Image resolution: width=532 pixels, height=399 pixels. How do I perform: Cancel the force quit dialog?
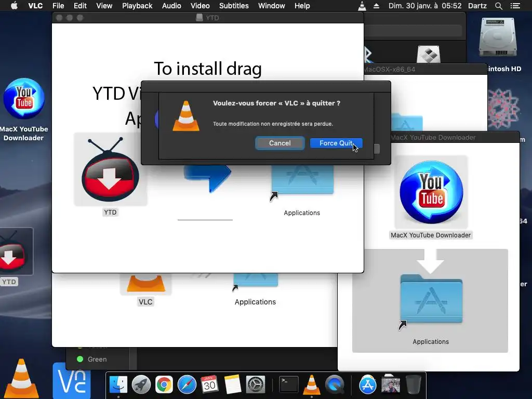coord(280,143)
